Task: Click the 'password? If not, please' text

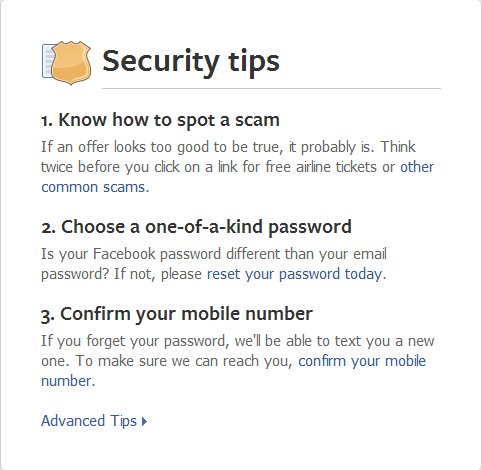Action: tap(121, 274)
